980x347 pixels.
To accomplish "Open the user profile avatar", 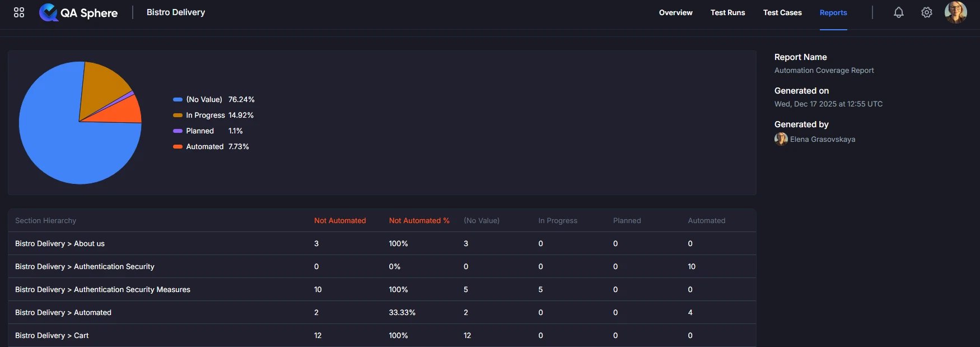I will pyautogui.click(x=955, y=12).
